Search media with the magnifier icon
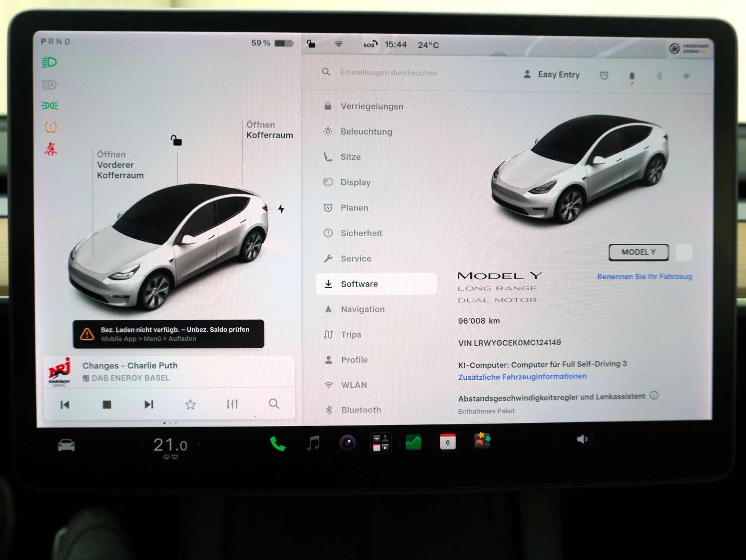This screenshot has height=560, width=746. tap(274, 403)
